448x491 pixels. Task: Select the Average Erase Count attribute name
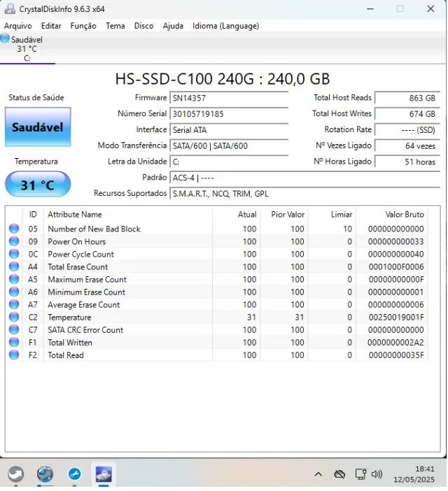tap(83, 305)
